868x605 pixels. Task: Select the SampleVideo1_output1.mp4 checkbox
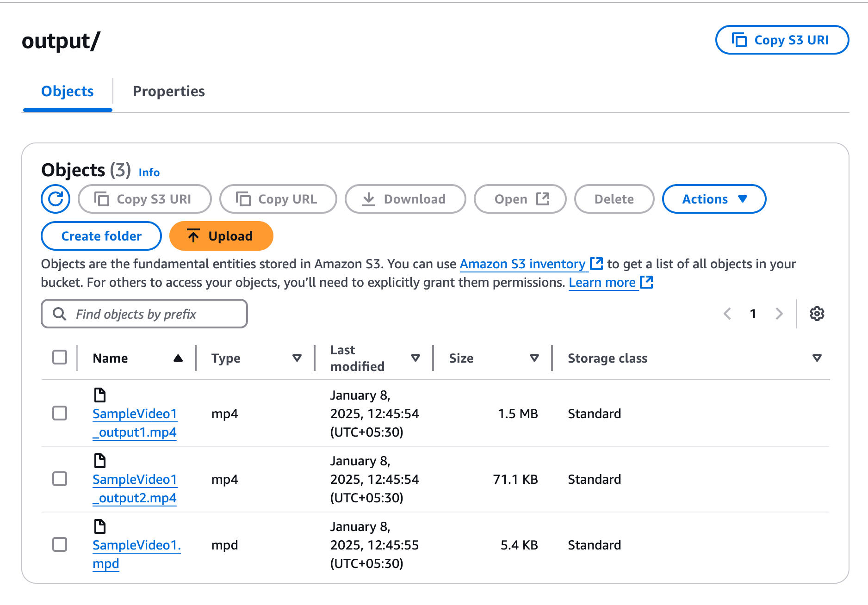pos(60,413)
